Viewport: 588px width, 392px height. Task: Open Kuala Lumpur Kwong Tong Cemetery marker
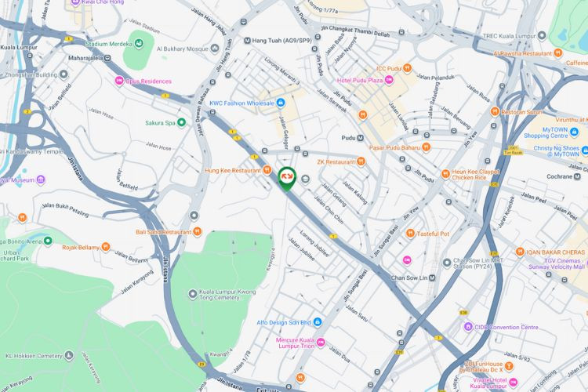tap(192, 294)
